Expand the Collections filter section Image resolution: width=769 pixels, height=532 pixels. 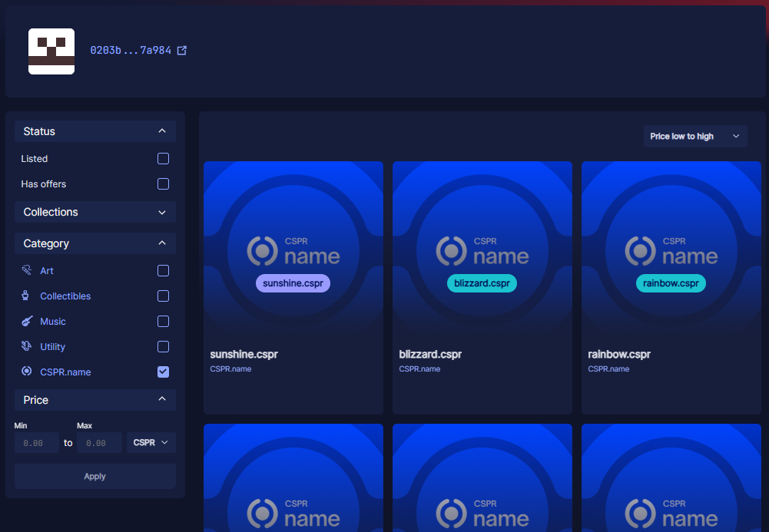click(x=95, y=212)
